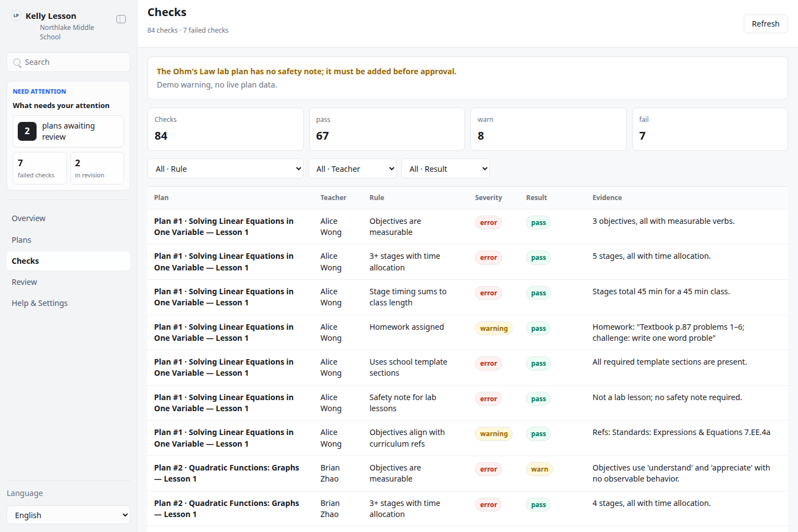Click the pass 67 summary card

pos(387,129)
